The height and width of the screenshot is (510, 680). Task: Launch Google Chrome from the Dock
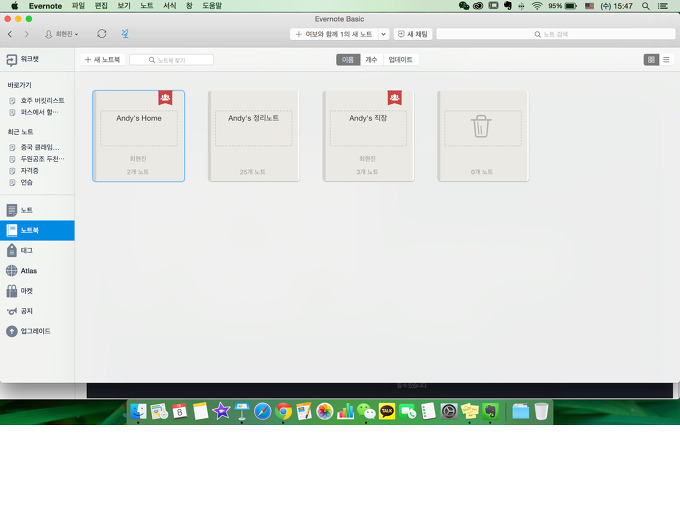click(283, 411)
